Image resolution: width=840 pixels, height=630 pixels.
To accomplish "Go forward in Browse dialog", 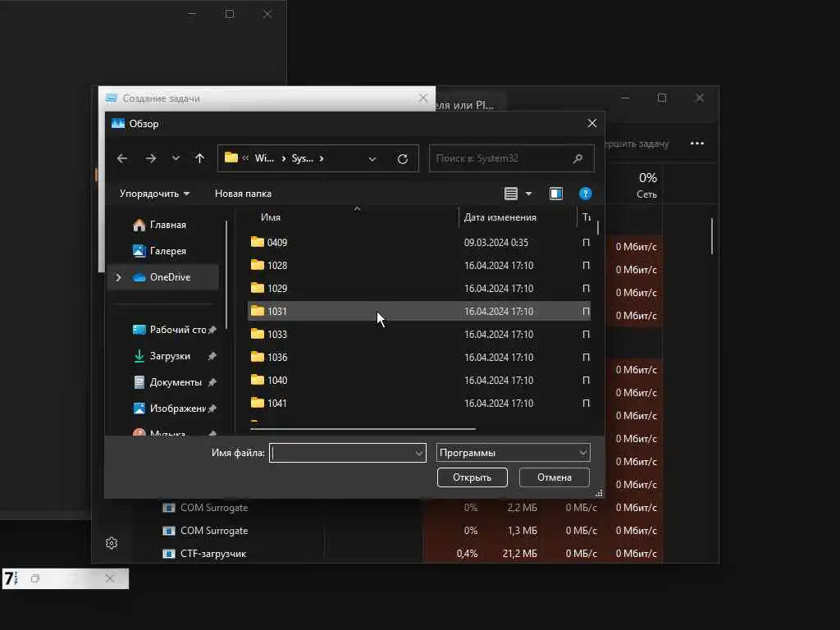I will pyautogui.click(x=151, y=158).
